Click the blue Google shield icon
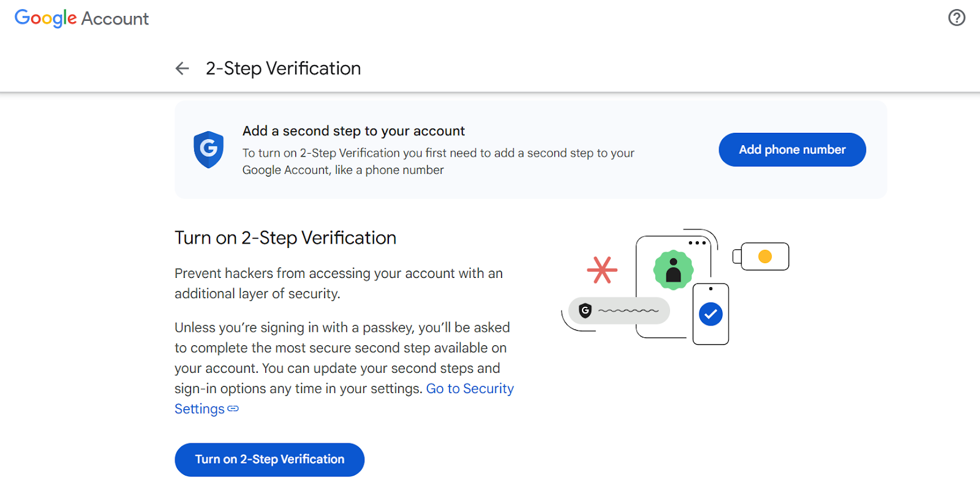Image resolution: width=980 pixels, height=483 pixels. [x=208, y=149]
